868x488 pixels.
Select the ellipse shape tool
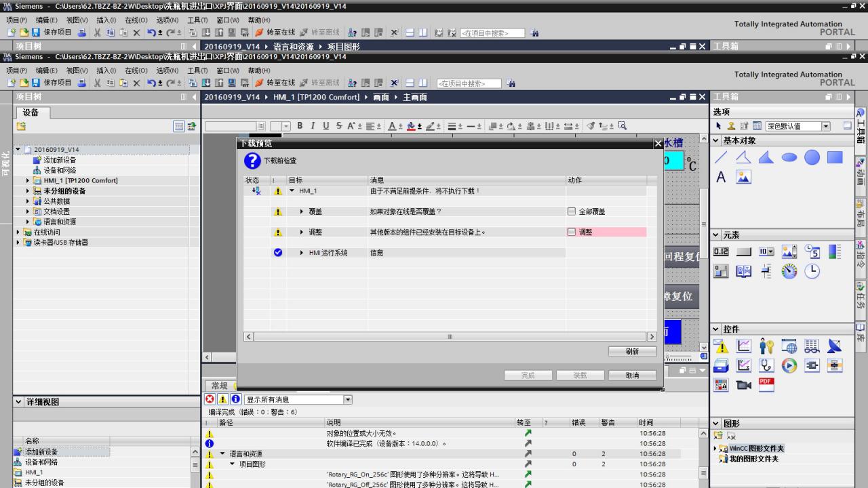(789, 157)
